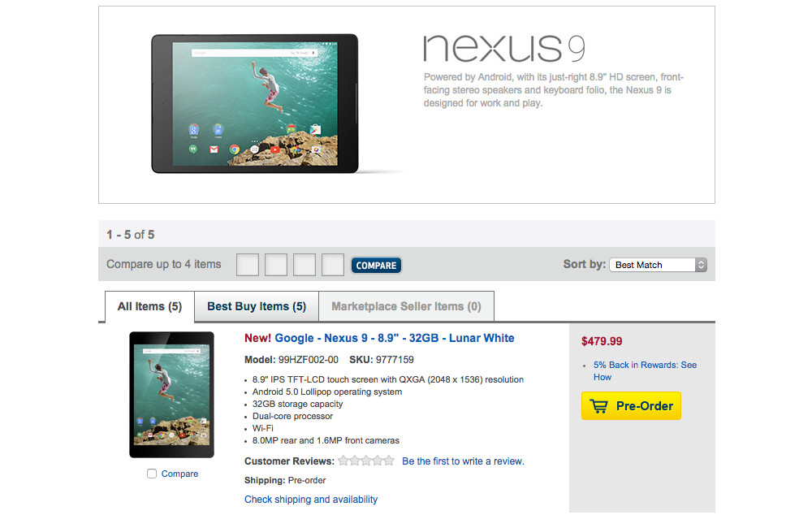Switch to the All Items (5) tab
Image resolution: width=812 pixels, height=515 pixels.
coord(149,306)
